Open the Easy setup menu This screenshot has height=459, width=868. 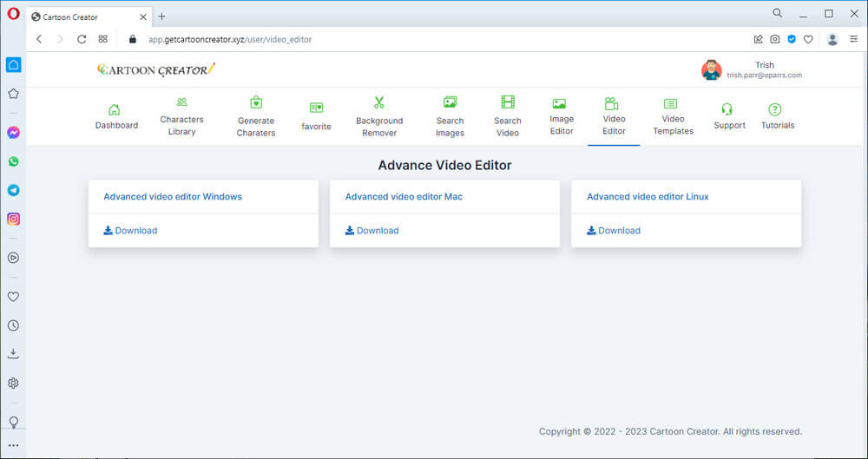pos(854,39)
